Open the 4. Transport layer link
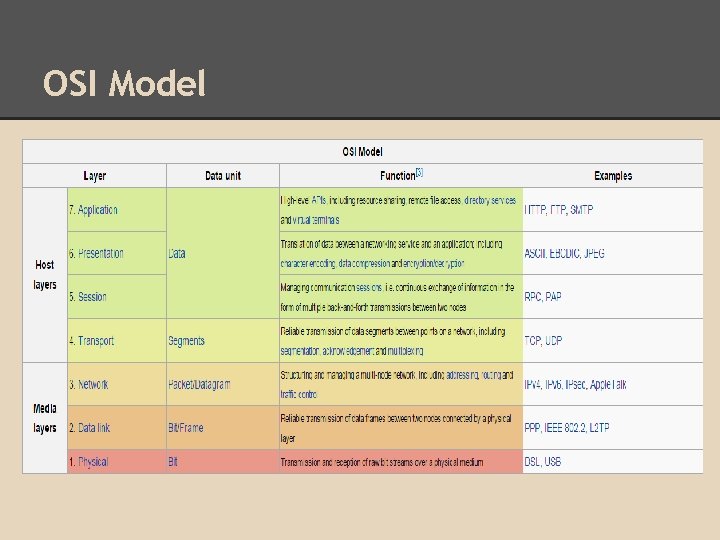Screen dimensions: 720x540 click(91, 341)
